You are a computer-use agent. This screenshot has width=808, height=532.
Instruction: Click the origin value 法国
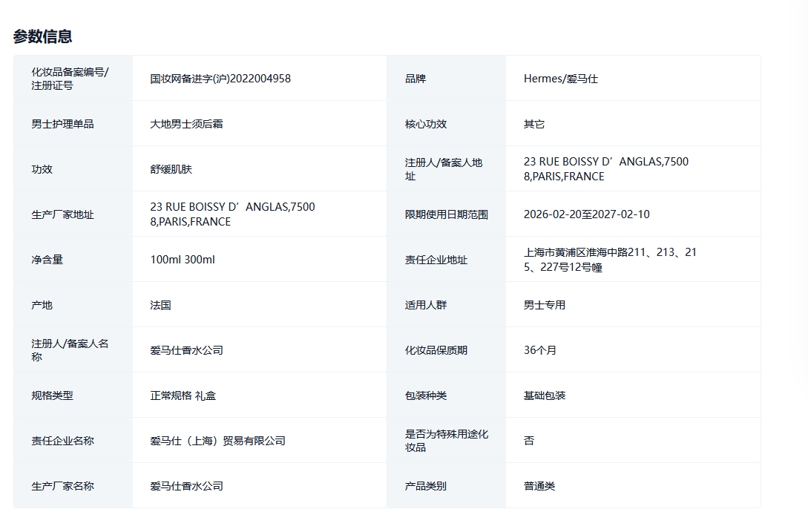(160, 305)
